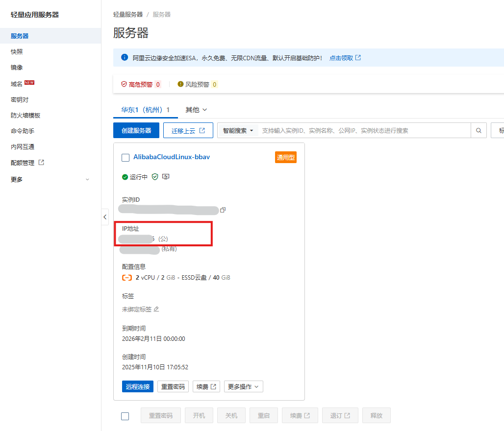
Task: Click 续费 on the server card
Action: 206,386
